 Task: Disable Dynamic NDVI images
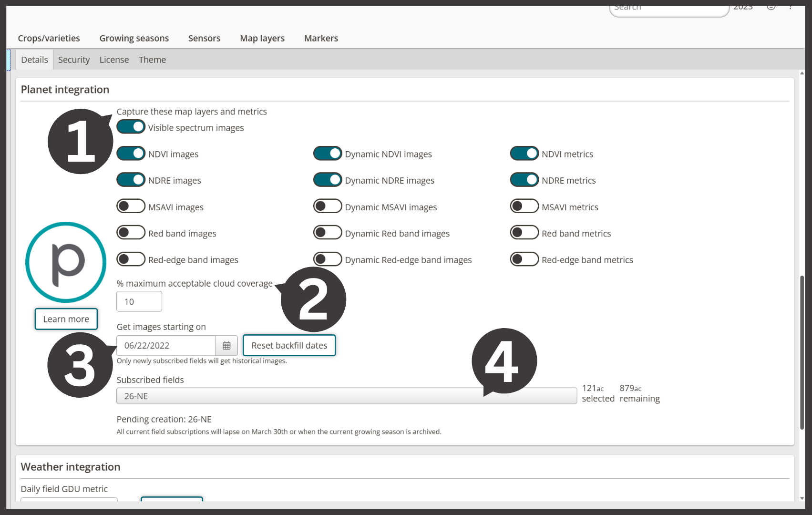click(328, 154)
